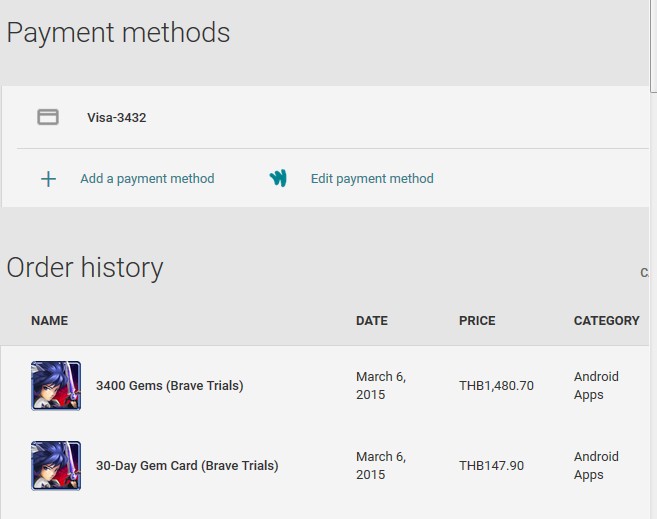
Task: Click the Order history heading
Action: pos(85,268)
